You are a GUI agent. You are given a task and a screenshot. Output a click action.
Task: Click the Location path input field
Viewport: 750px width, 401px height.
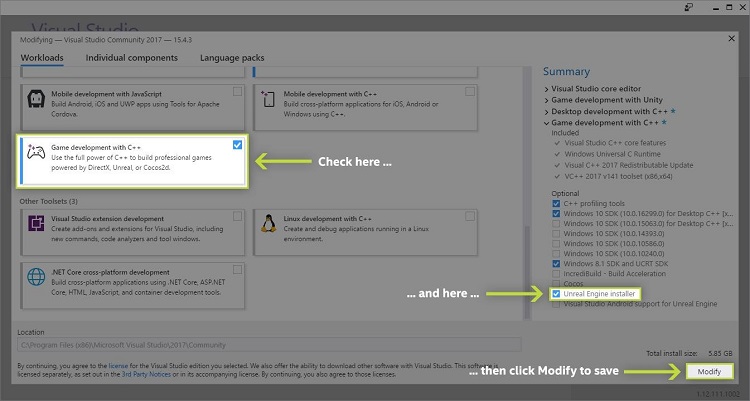tap(269, 345)
